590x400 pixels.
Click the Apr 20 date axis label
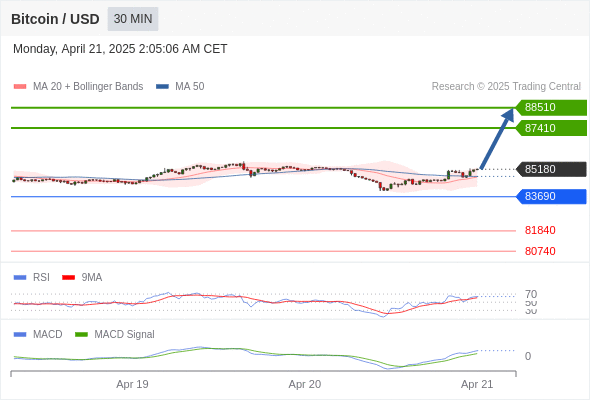tap(305, 384)
